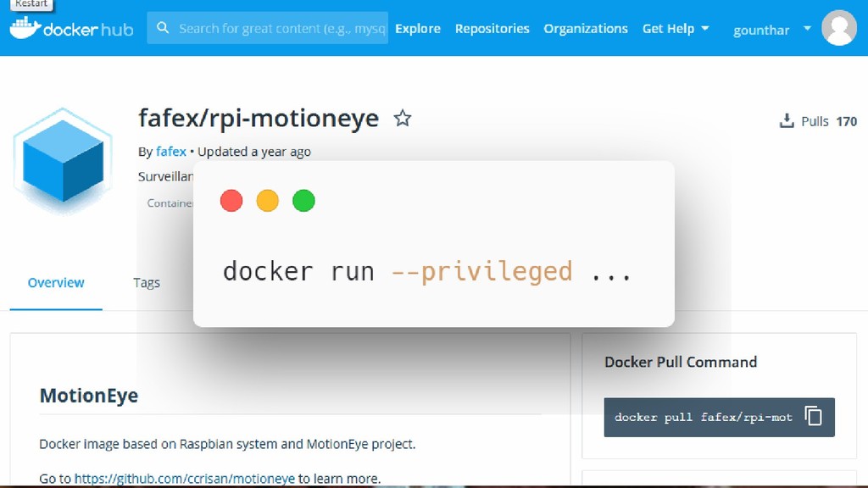Expand the Get Help dropdown
868x488 pixels.
pos(676,28)
